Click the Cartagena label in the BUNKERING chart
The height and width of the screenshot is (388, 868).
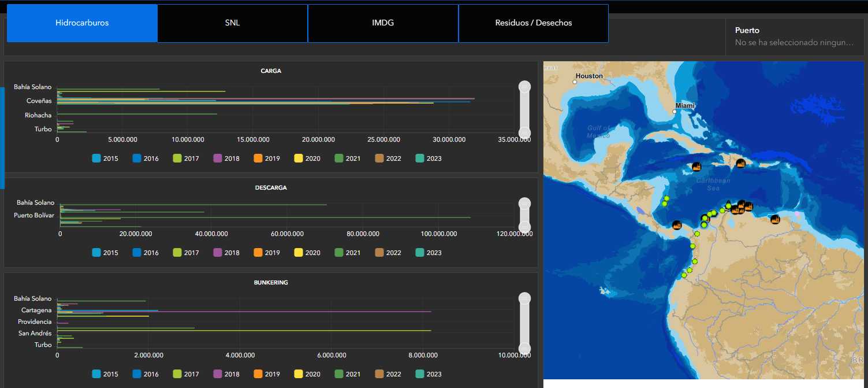36,311
